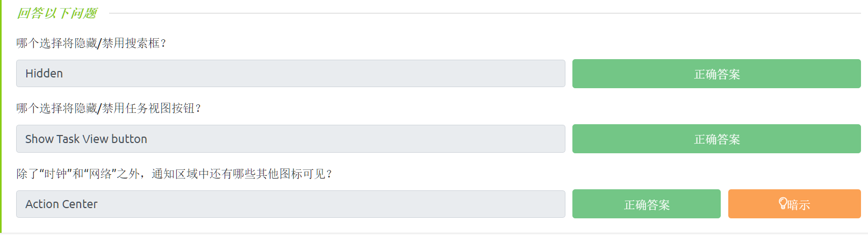Focus the answer field containing Hidden
This screenshot has height=235, width=868.
pos(290,74)
